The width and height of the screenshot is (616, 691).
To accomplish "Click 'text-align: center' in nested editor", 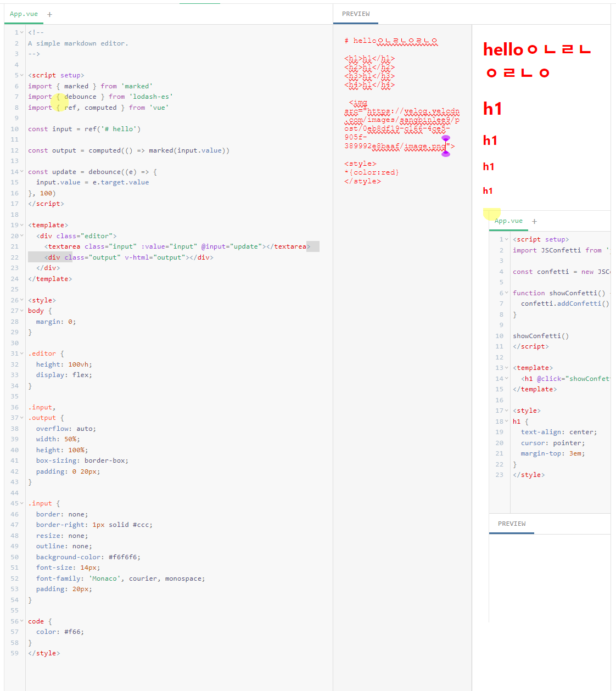I will 559,432.
